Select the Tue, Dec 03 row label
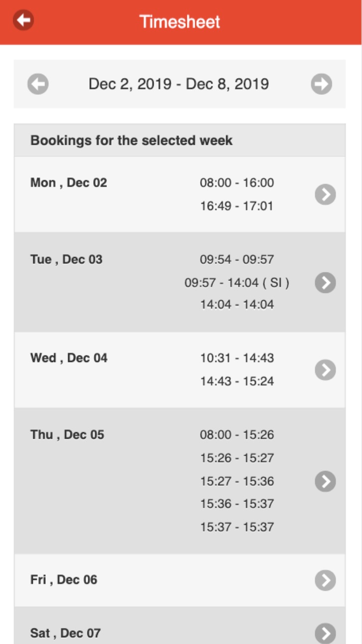 [66, 260]
